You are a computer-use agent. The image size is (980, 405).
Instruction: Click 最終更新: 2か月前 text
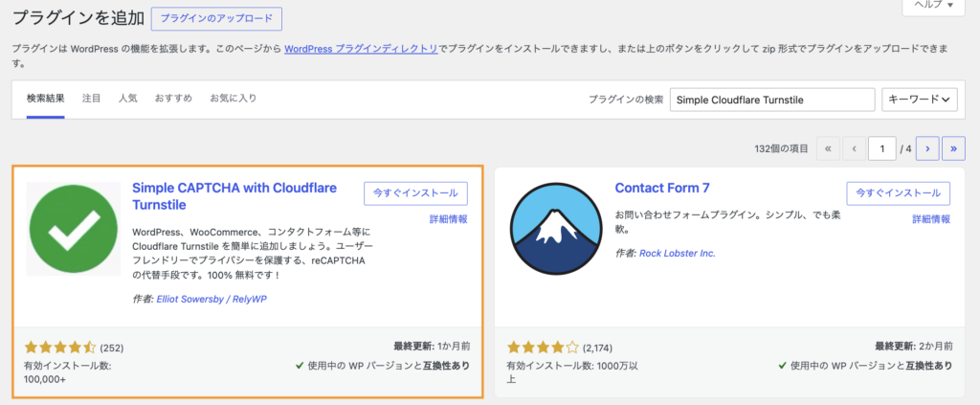pos(914,345)
